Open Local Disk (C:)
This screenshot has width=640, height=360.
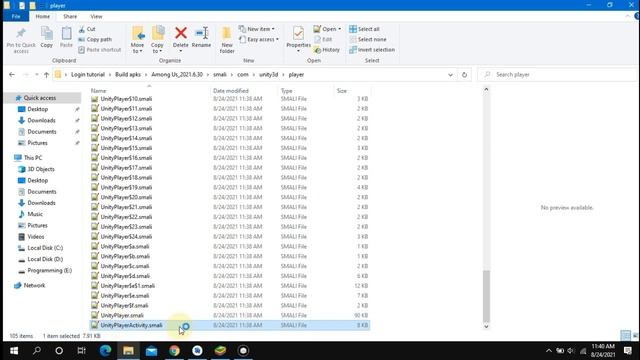point(45,248)
